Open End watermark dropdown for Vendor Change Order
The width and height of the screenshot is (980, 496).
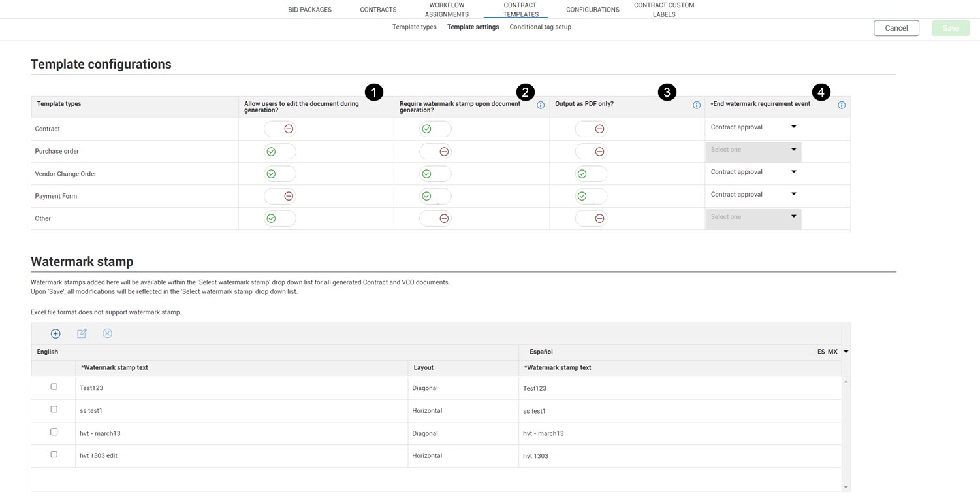(x=753, y=172)
